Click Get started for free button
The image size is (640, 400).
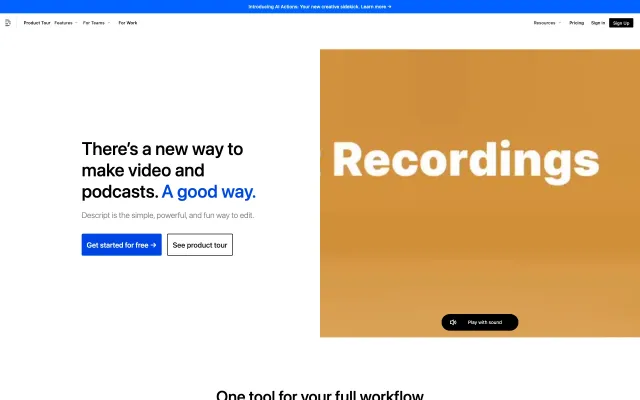pyautogui.click(x=121, y=245)
